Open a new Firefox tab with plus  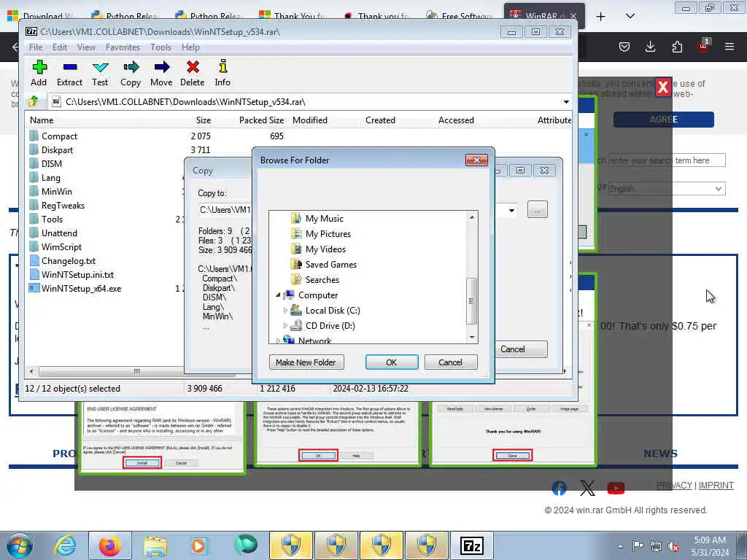601,17
